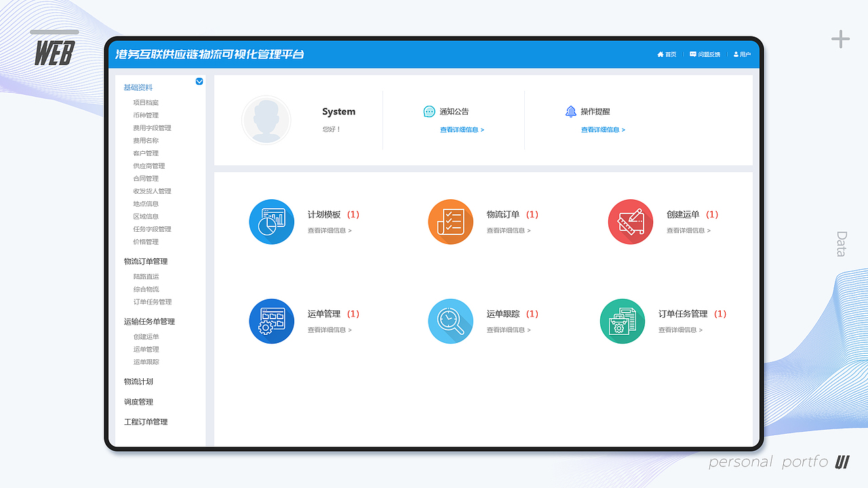Open the green 订单任务管理 icon
The height and width of the screenshot is (488, 868).
point(622,321)
